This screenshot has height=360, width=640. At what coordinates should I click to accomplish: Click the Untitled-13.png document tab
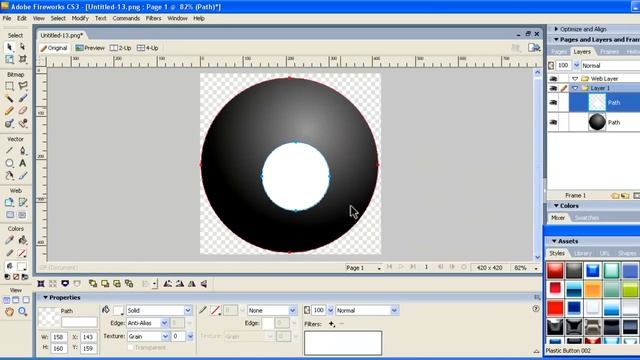pos(62,36)
